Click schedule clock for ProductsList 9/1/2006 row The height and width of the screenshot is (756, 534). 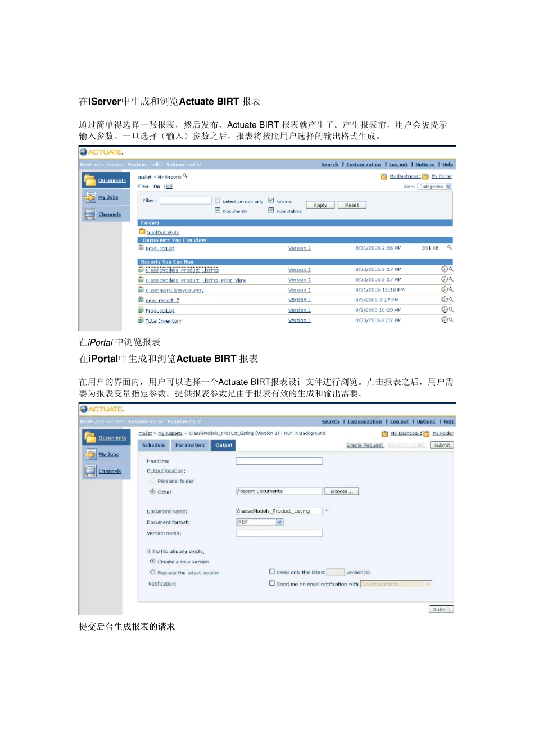point(444,310)
